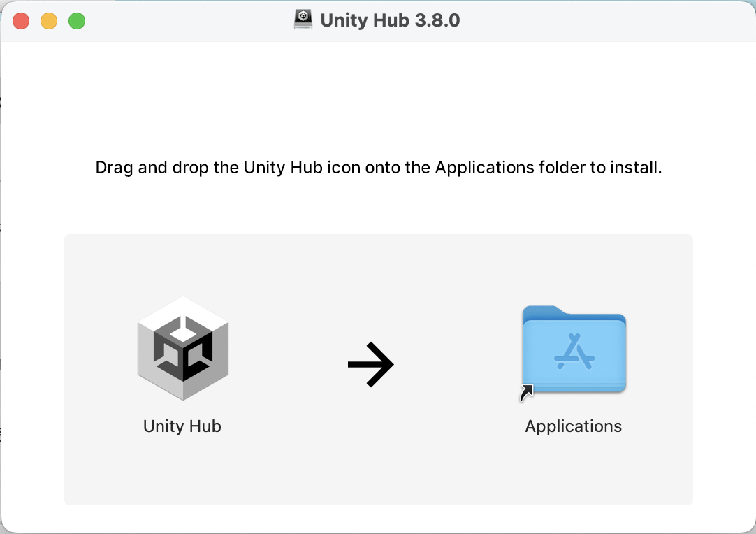Click the Unity Hub 3.8.0 window title

391,20
